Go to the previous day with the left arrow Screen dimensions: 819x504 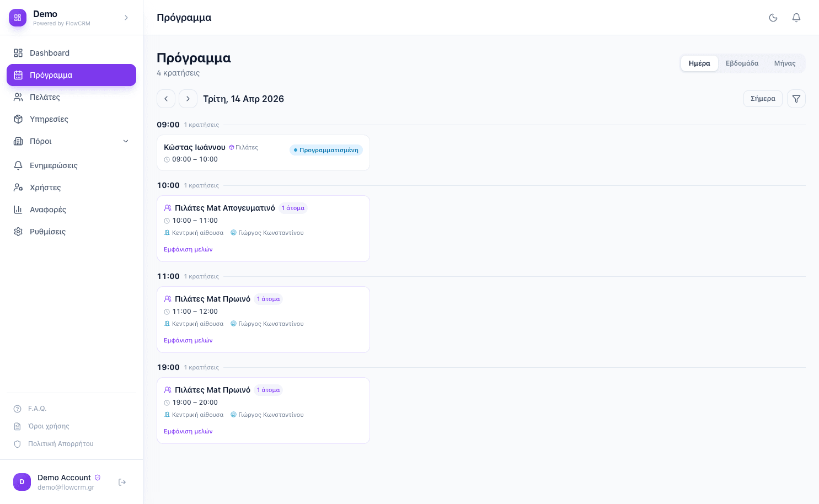(x=166, y=99)
